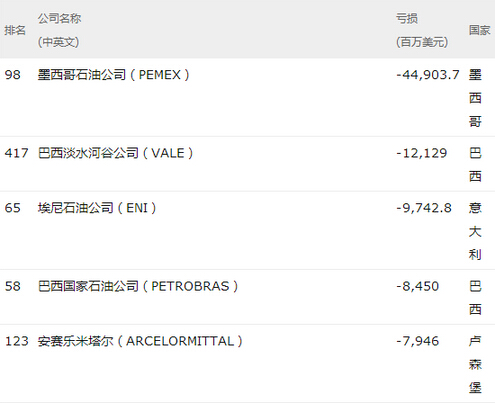The image size is (495, 404).
Task: Click the loss value -8,450
Action: pyautogui.click(x=417, y=286)
